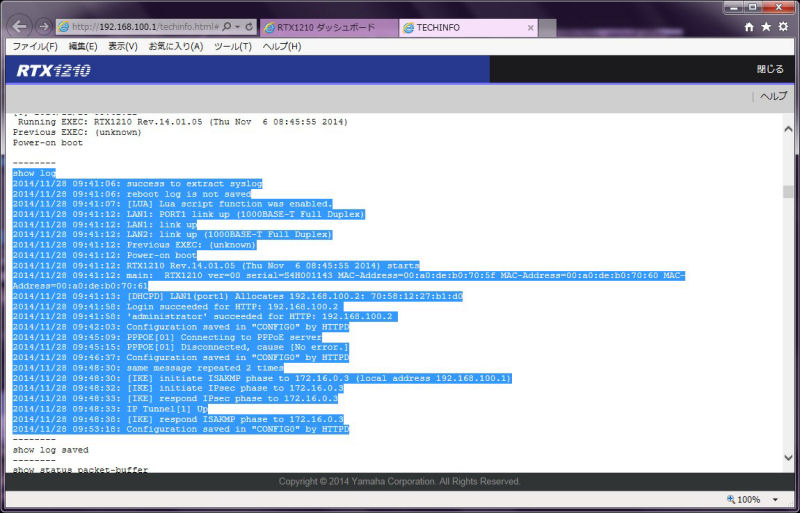Open the browser Tools gear icon

tap(783, 27)
